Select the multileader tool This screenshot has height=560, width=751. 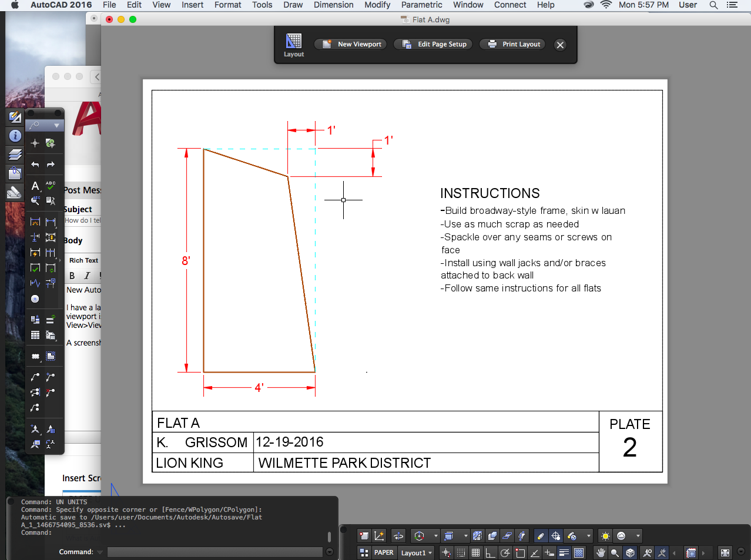pyautogui.click(x=35, y=377)
